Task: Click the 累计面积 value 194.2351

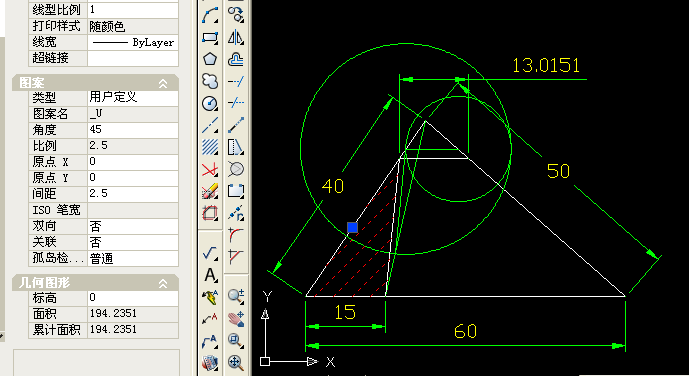Action: point(133,329)
